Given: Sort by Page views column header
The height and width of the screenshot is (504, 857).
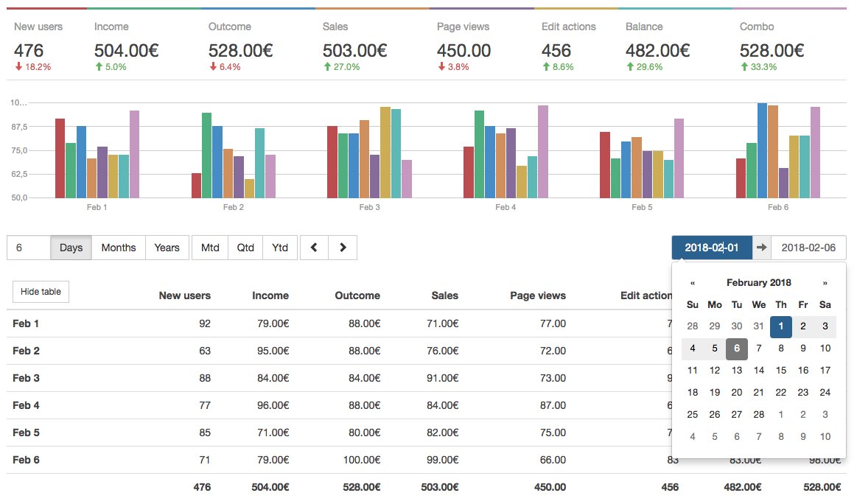Looking at the screenshot, I should point(538,295).
